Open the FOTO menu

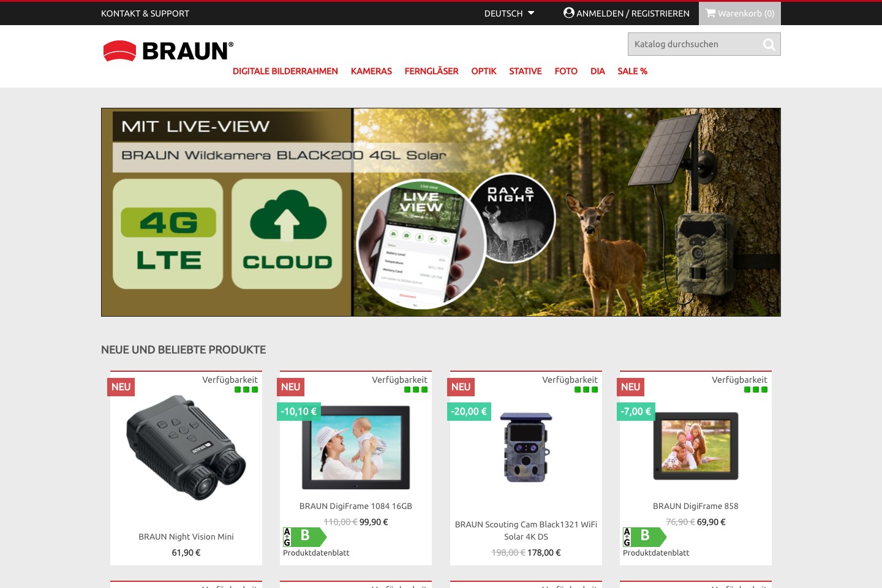tap(566, 71)
